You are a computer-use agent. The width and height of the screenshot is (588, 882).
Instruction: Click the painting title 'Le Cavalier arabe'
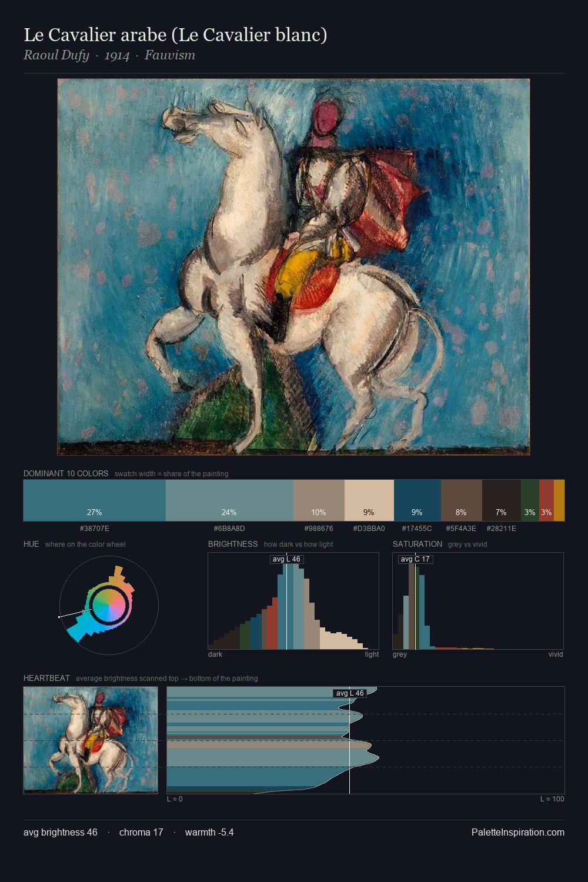(175, 35)
